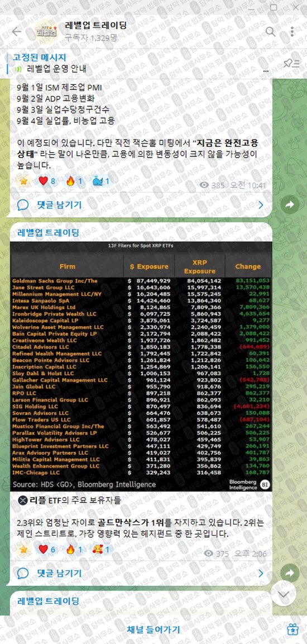Expand comments chevron on 2:06 post

(x=261, y=573)
